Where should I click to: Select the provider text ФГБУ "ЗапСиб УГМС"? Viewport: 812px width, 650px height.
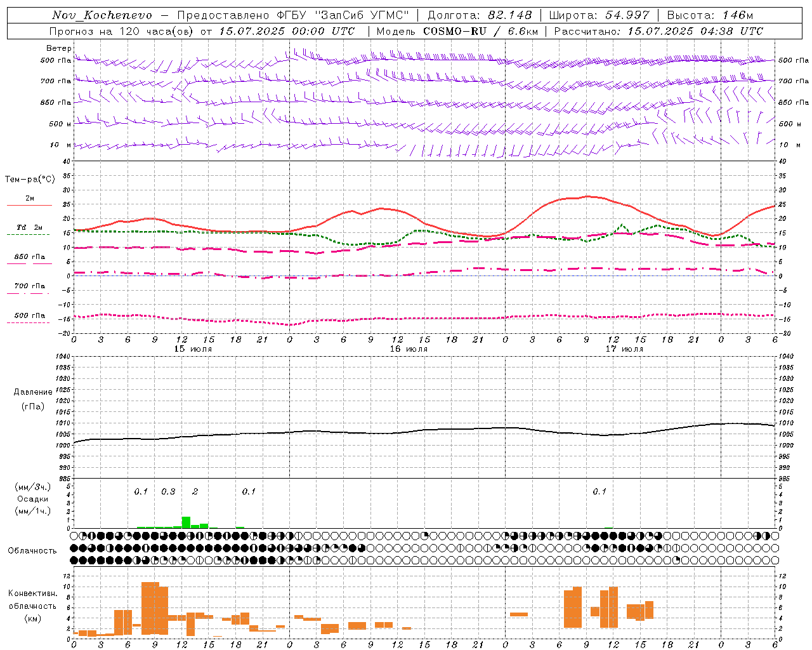click(x=343, y=15)
